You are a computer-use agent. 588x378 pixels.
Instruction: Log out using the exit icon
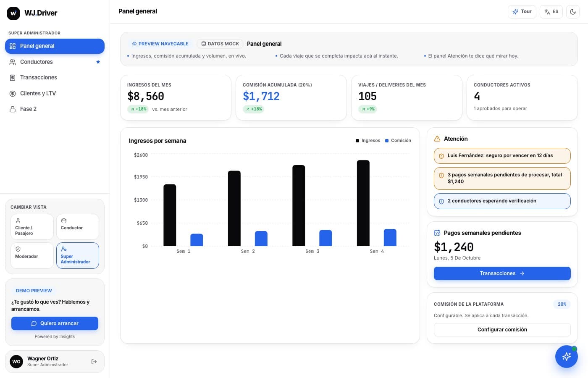(x=94, y=362)
